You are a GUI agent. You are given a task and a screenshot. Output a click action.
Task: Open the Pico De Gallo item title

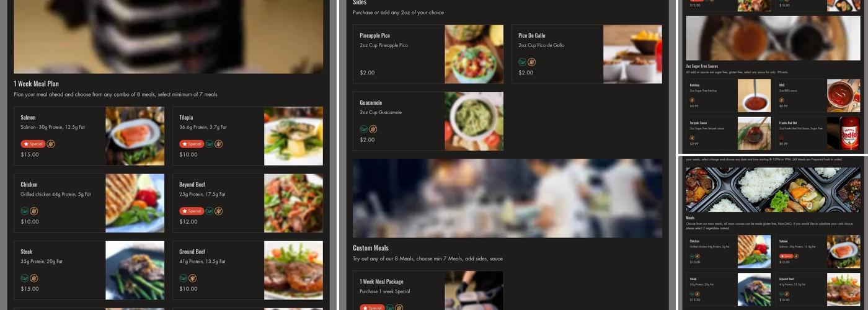coord(532,35)
